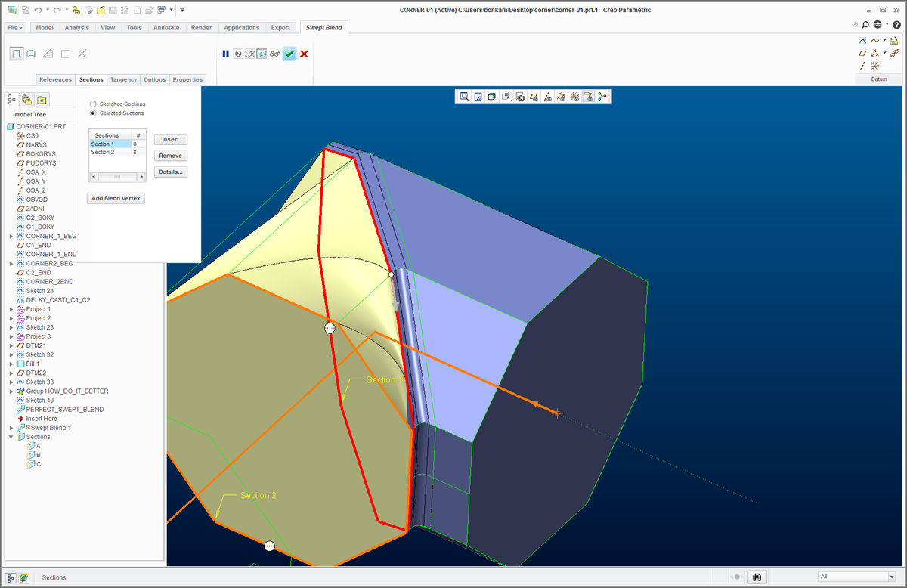Image resolution: width=907 pixels, height=588 pixels.
Task: Click Refit zoom icon in graphics toolbar
Action: coord(464,96)
